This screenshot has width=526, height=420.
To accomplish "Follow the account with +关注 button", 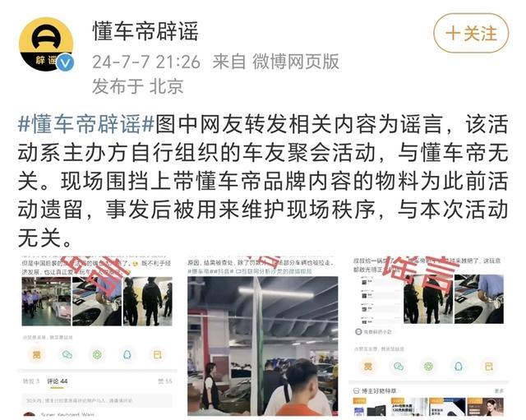I will pos(471,33).
